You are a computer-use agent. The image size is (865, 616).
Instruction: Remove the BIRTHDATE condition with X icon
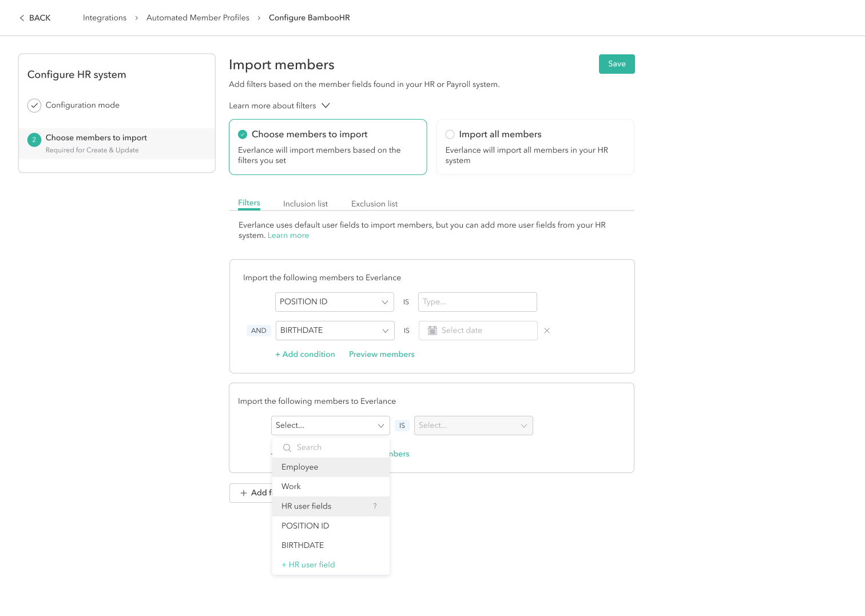(x=547, y=331)
